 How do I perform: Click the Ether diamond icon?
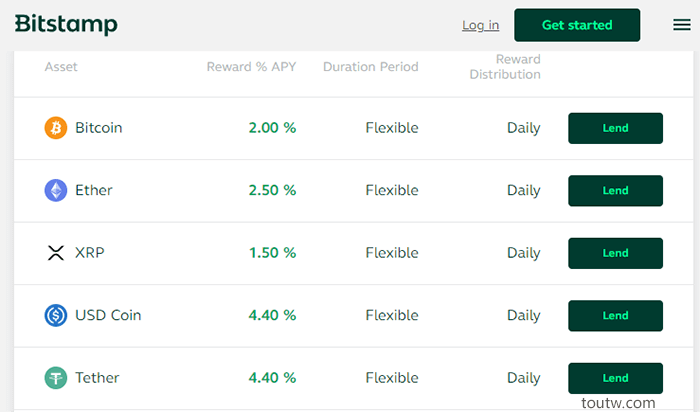(56, 190)
